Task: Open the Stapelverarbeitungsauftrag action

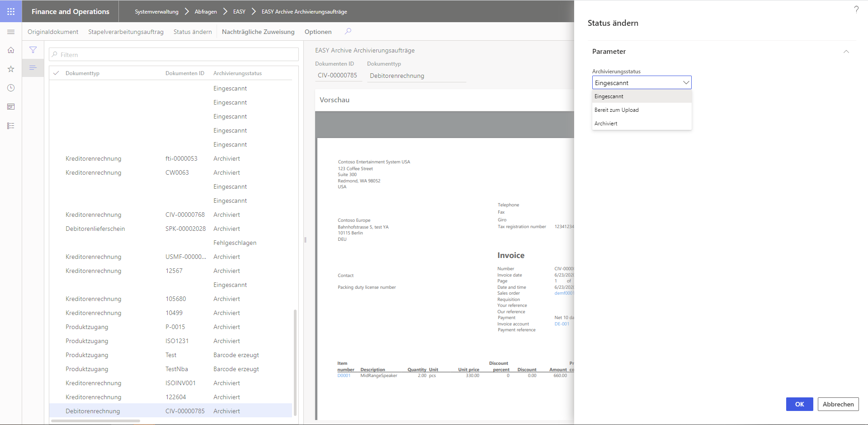Action: click(126, 32)
